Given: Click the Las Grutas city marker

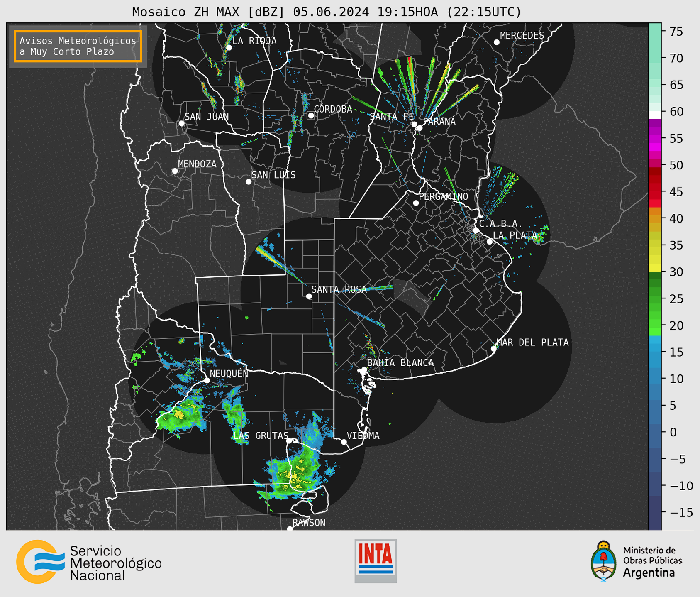Looking at the screenshot, I should [289, 441].
